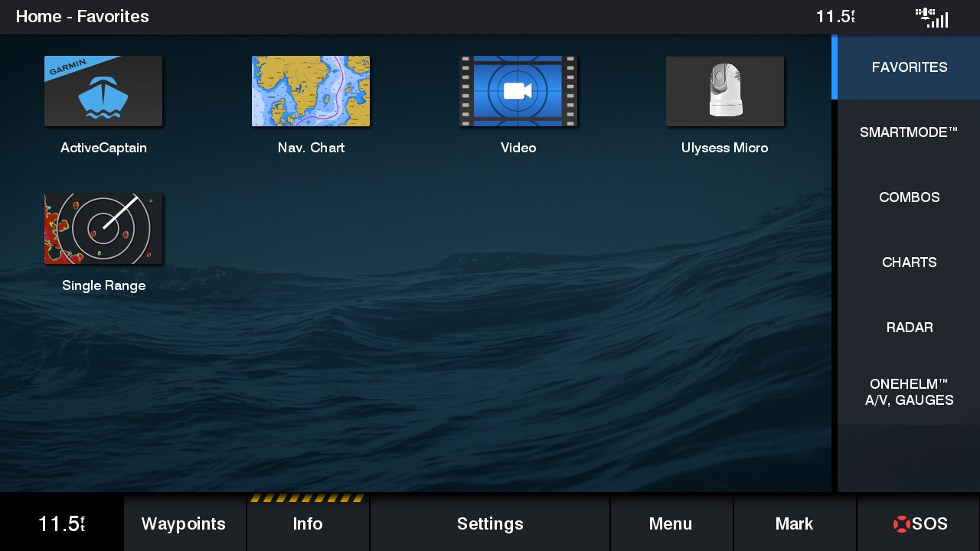Viewport: 980px width, 551px height.
Task: Click the Nav. Chart label text
Action: click(x=311, y=148)
